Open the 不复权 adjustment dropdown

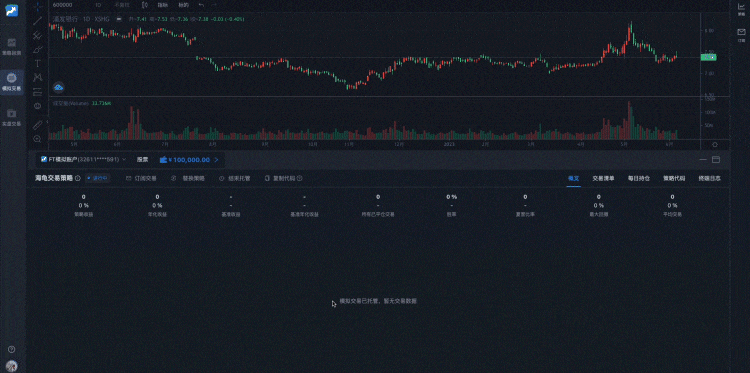click(121, 5)
